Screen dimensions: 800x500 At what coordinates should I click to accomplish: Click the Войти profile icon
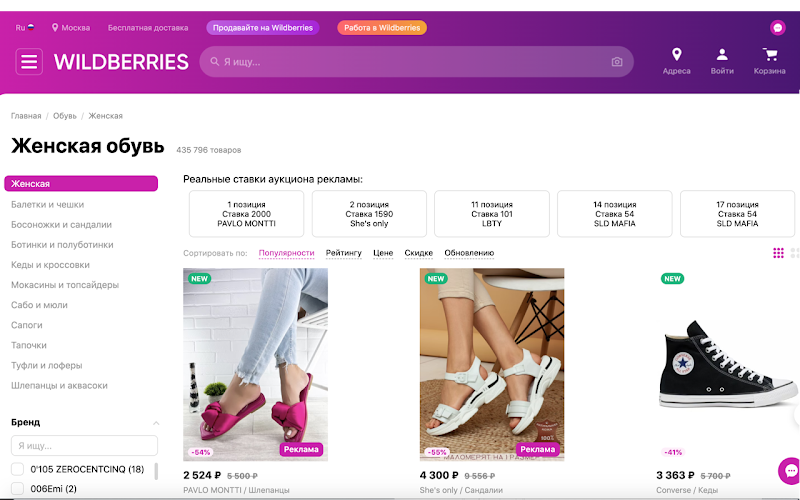722,54
